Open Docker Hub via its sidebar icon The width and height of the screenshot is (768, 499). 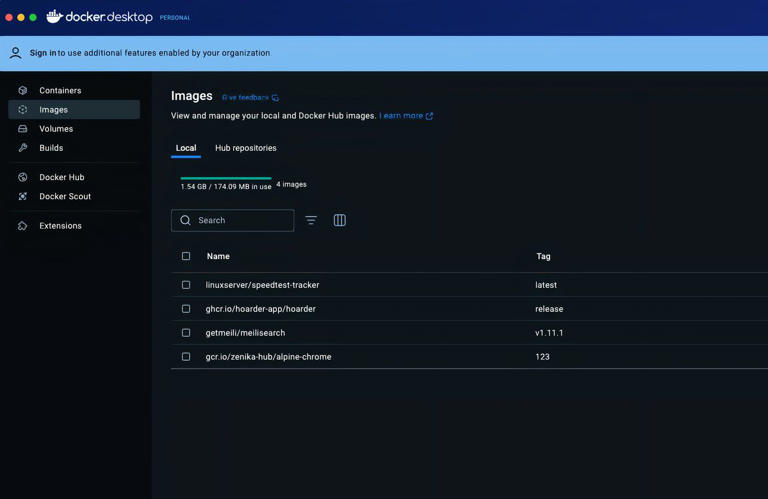point(23,177)
